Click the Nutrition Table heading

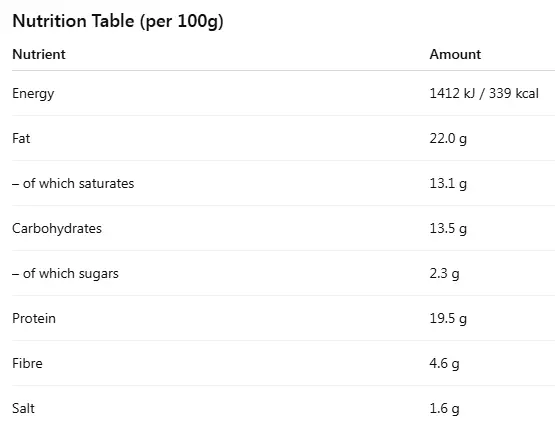click(x=118, y=21)
